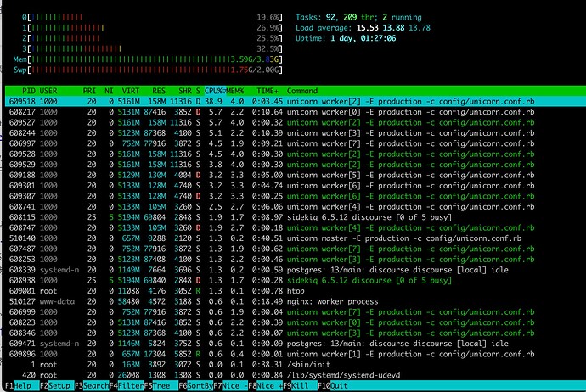The image size is (586, 392).
Task: Click the Load average line
Action: click(363, 28)
